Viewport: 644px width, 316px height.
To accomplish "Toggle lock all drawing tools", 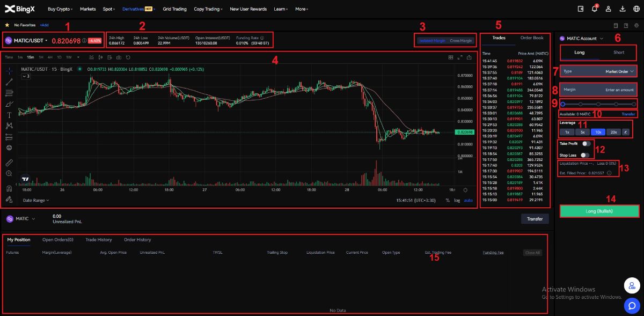I will (x=9, y=199).
